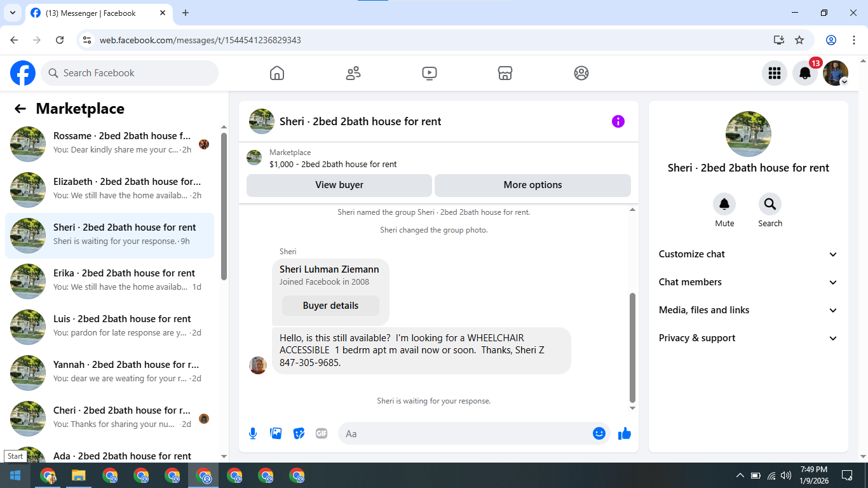Open Chrome profile icon in toolbar

[831, 40]
